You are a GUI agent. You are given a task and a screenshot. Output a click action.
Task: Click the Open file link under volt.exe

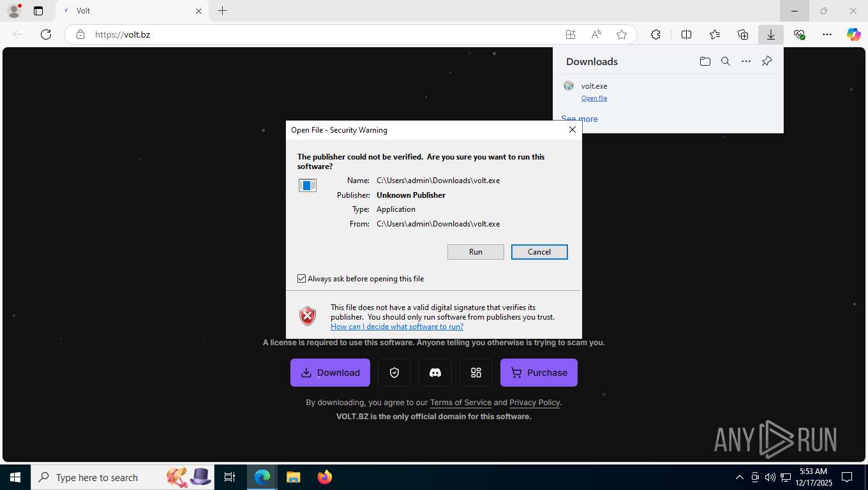594,98
